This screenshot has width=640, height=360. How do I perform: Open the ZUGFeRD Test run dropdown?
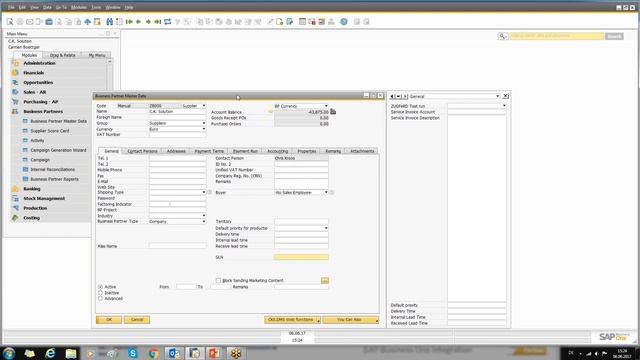pos(504,106)
